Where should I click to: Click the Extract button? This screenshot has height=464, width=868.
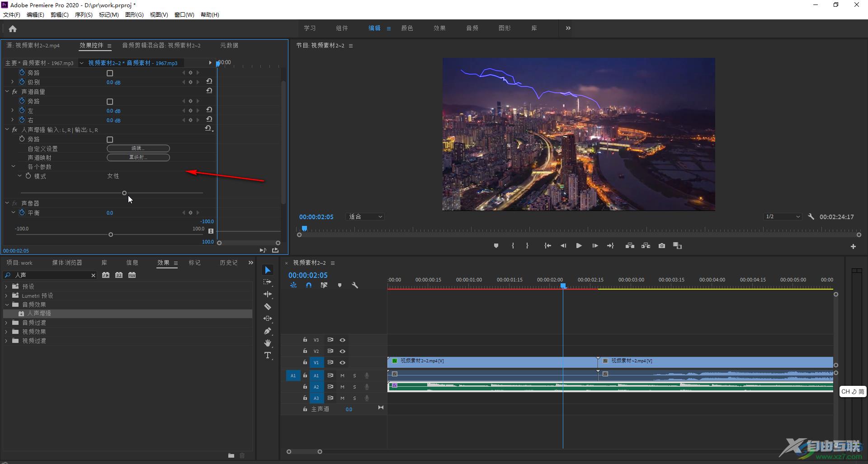pyautogui.click(x=646, y=246)
